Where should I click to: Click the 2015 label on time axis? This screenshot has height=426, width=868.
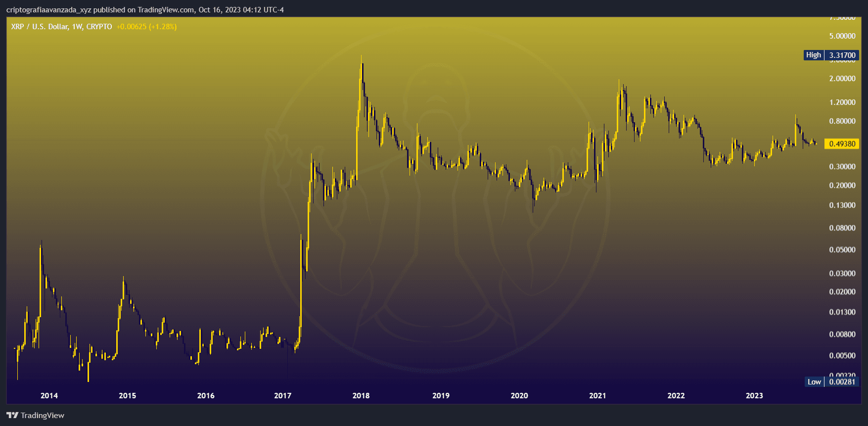pyautogui.click(x=128, y=395)
